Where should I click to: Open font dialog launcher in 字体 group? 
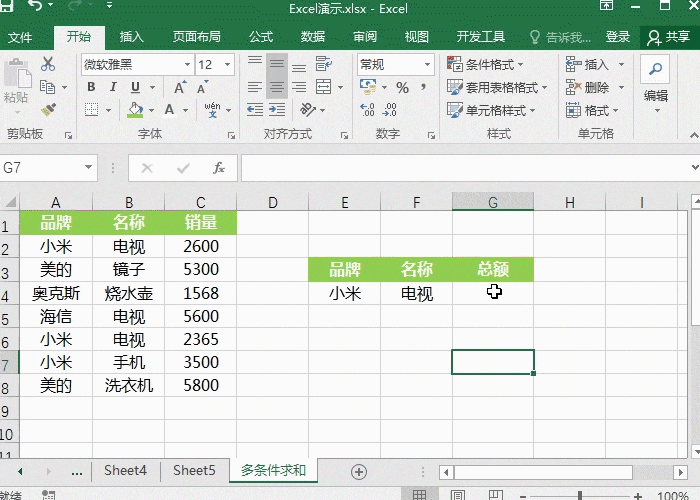(x=231, y=135)
